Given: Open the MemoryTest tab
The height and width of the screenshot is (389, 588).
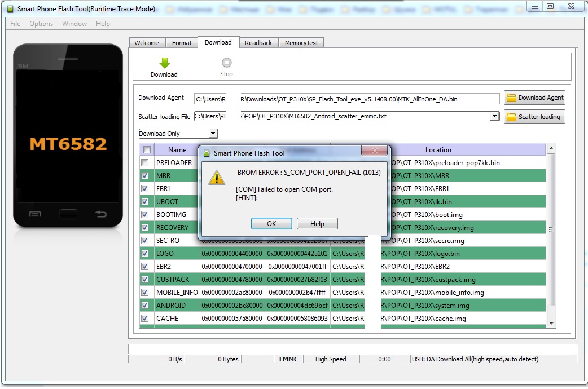Looking at the screenshot, I should [301, 43].
